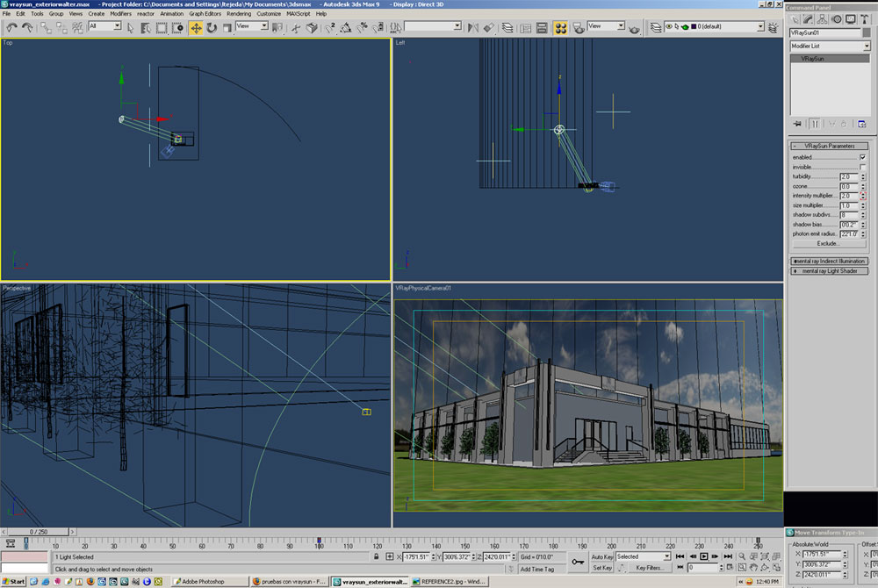Expand mental ray Light Shader rollout
Screen dimensions: 878x588
click(x=830, y=271)
